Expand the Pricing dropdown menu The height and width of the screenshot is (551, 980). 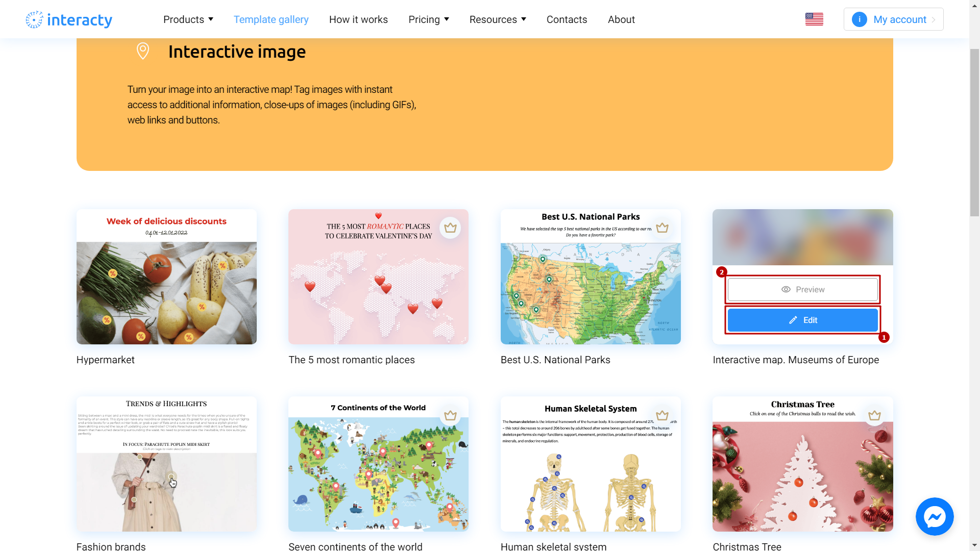tap(429, 19)
